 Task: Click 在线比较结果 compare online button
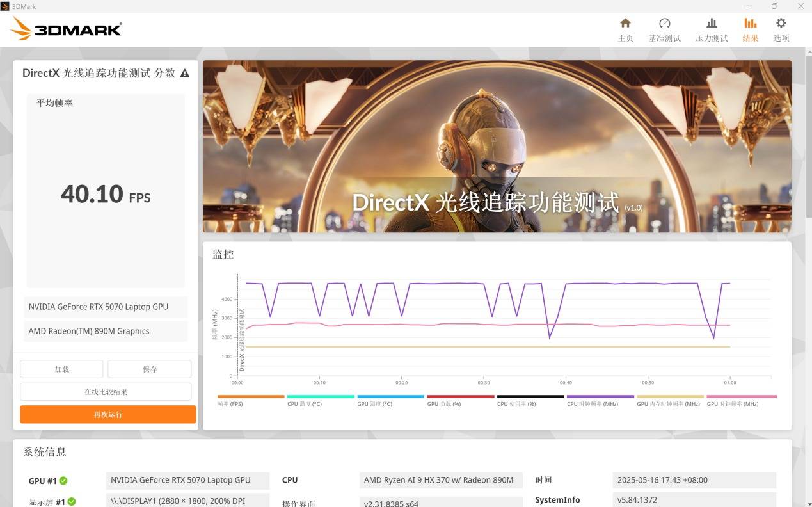pyautogui.click(x=106, y=392)
